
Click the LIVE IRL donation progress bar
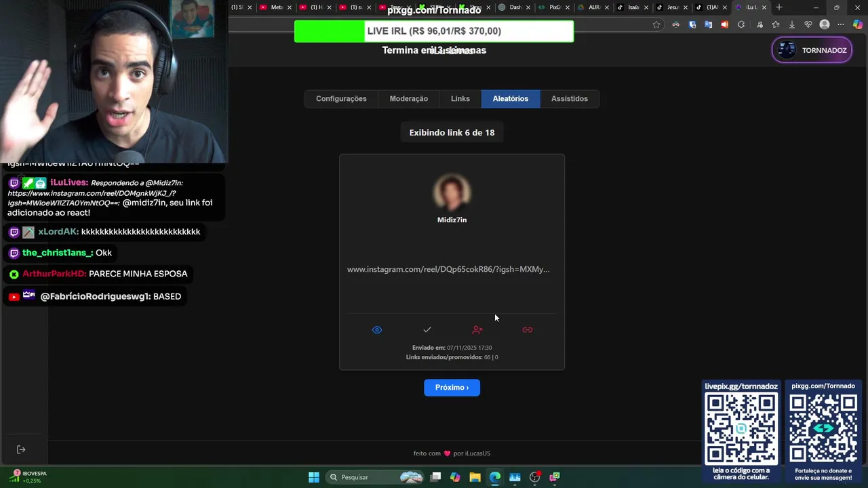(434, 31)
